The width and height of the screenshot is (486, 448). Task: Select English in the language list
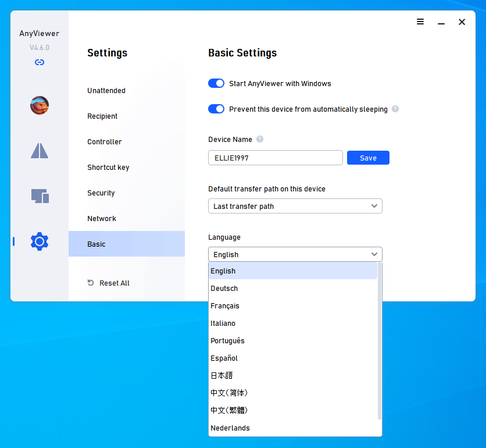(x=293, y=271)
